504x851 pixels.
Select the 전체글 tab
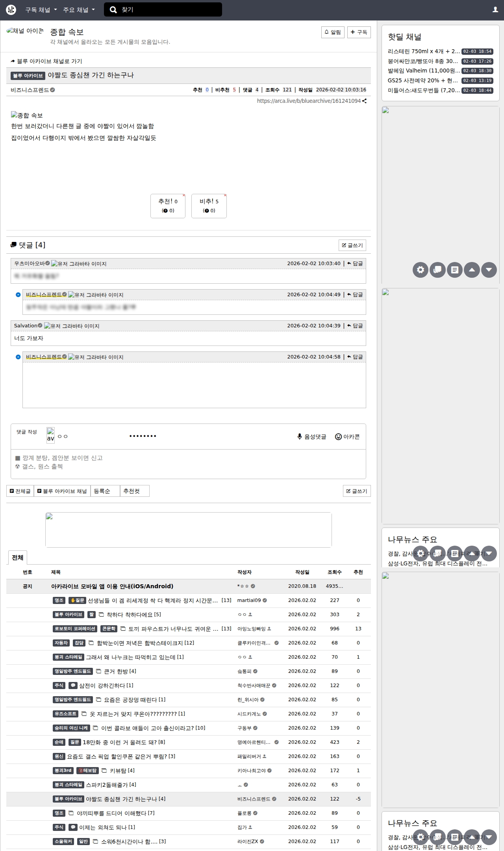(20, 491)
